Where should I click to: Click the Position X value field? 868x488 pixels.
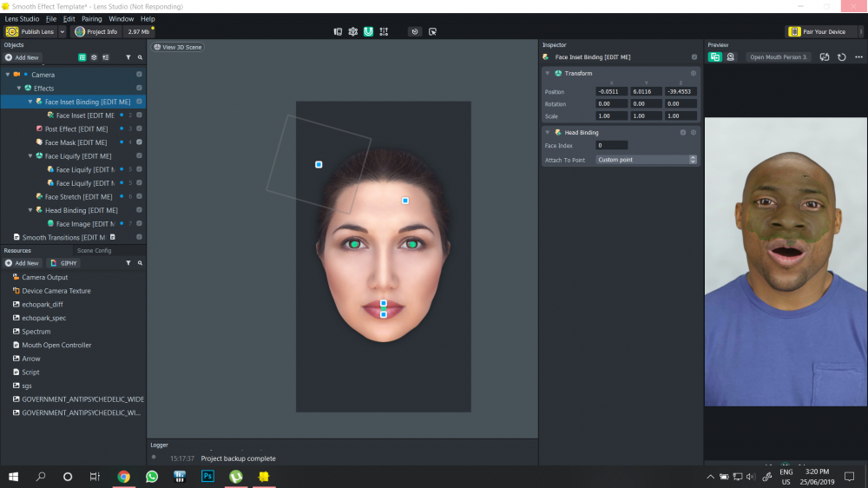tap(611, 91)
